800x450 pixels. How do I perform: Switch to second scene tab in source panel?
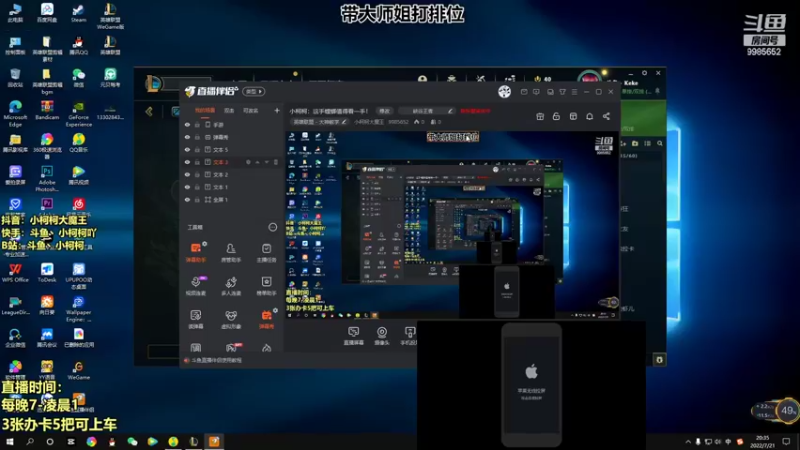coord(230,110)
